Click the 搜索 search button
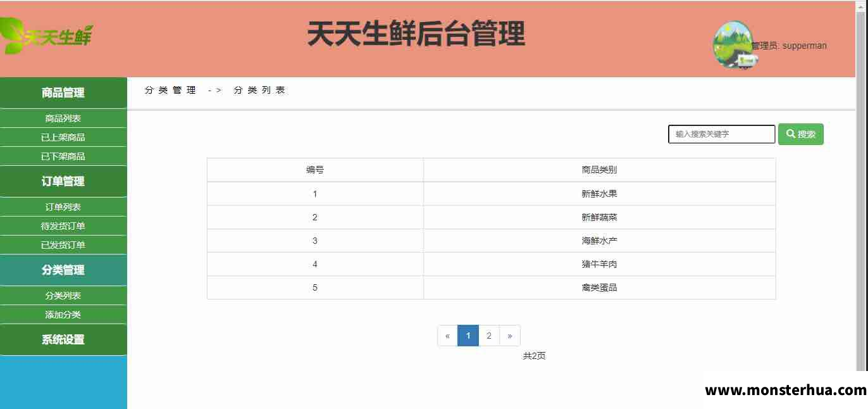 click(x=801, y=134)
